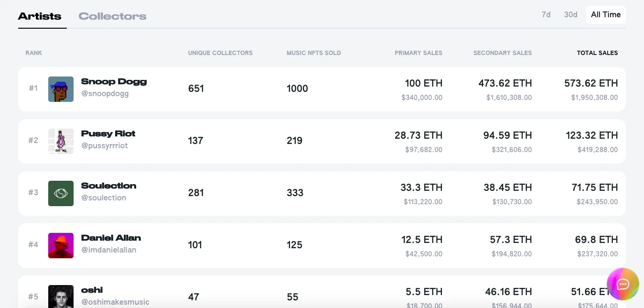Open Soulection's green logo avatar
Image resolution: width=644 pixels, height=308 pixels.
(x=61, y=193)
